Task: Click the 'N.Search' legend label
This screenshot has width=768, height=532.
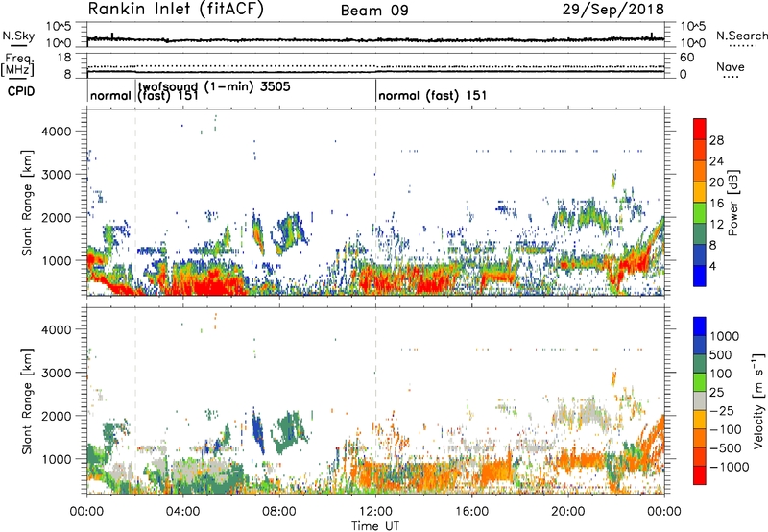Action: pyautogui.click(x=741, y=36)
